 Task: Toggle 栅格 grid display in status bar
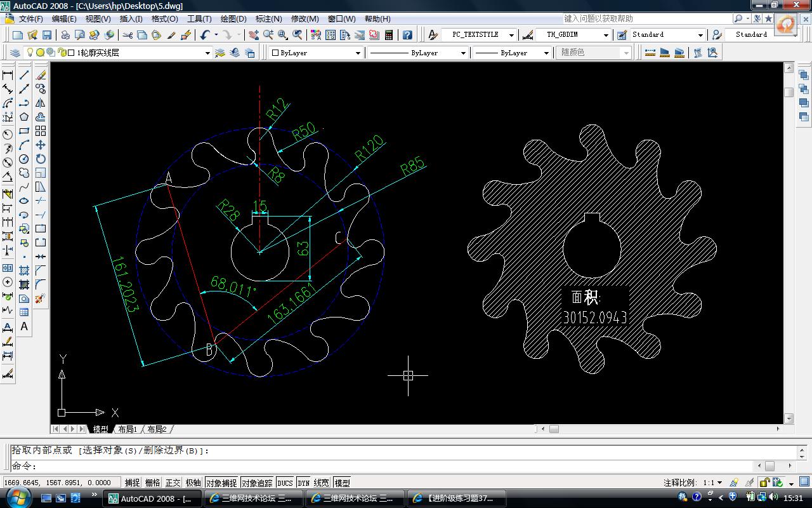click(x=153, y=483)
